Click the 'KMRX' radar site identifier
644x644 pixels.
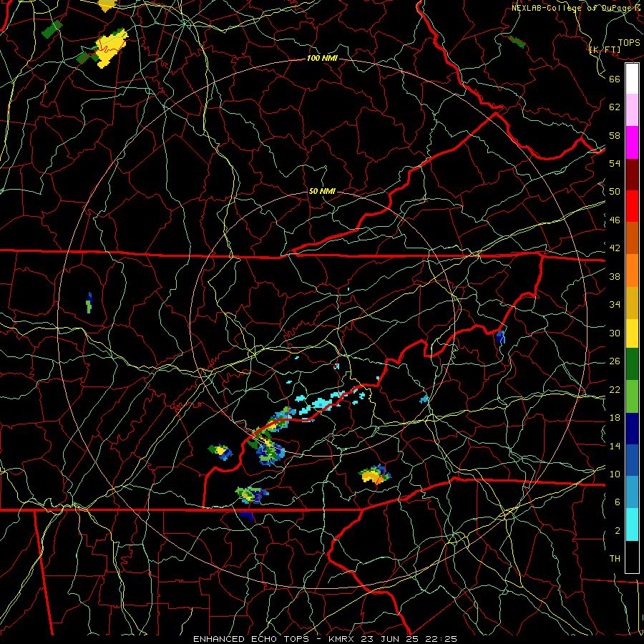(x=343, y=639)
